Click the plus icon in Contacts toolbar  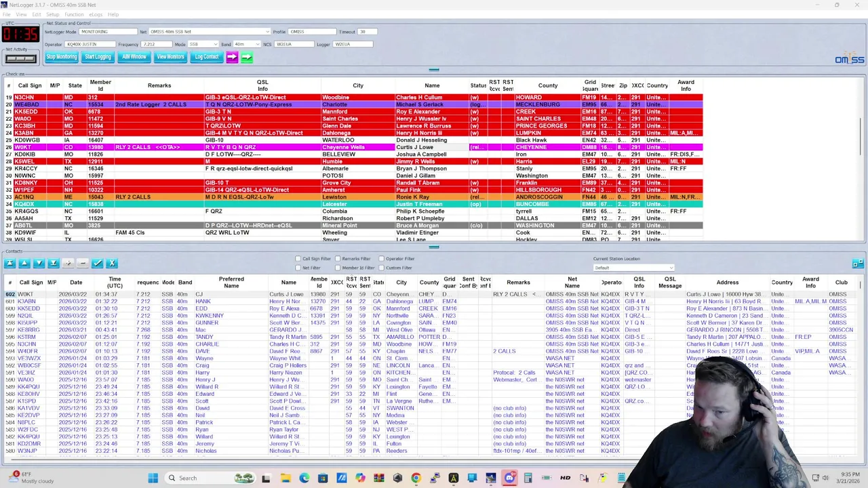[68, 263]
